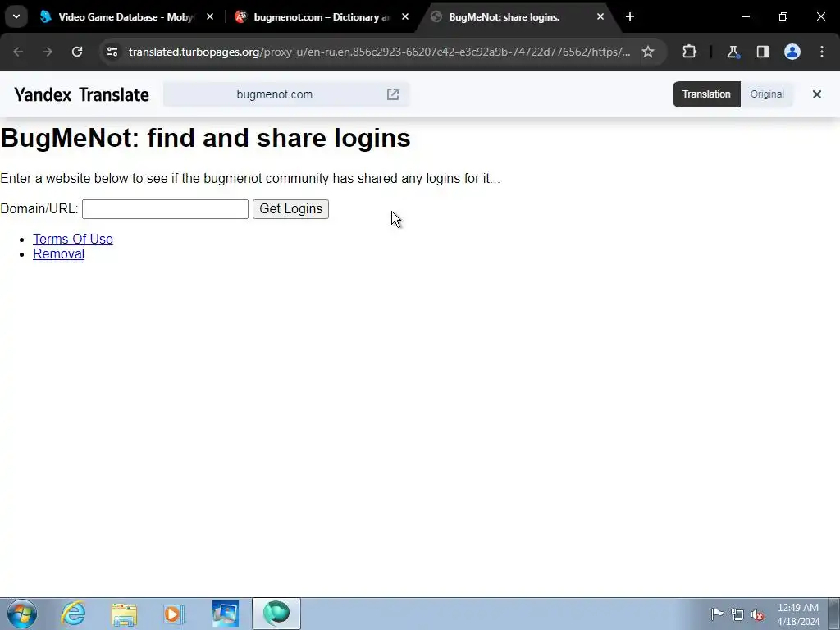
Task: Open Windows Media Player from taskbar
Action: 174,614
